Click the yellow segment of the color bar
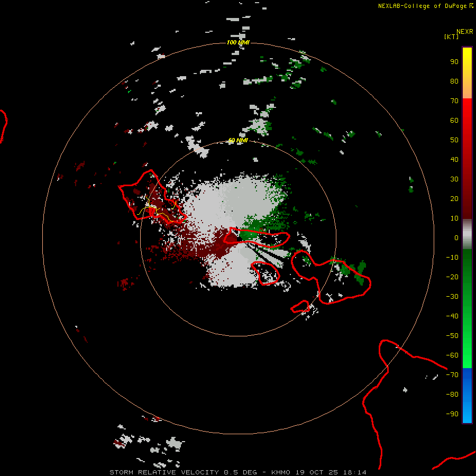The width and height of the screenshot is (476, 476). [467, 73]
